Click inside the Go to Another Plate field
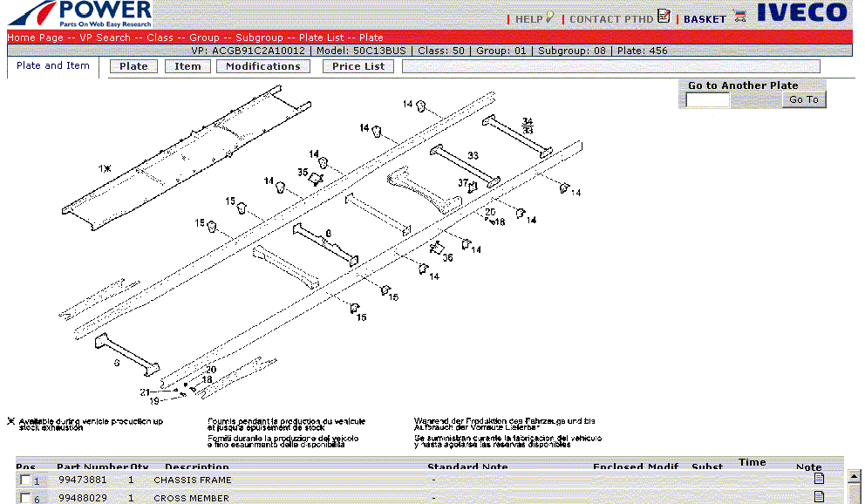 [x=706, y=99]
